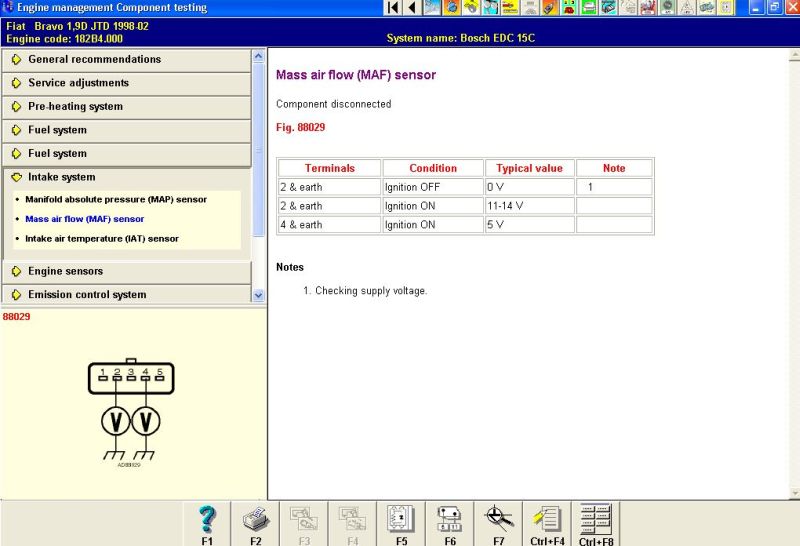
Task: Select Manifold absolute pressure (MAP) sensor
Action: coord(115,199)
